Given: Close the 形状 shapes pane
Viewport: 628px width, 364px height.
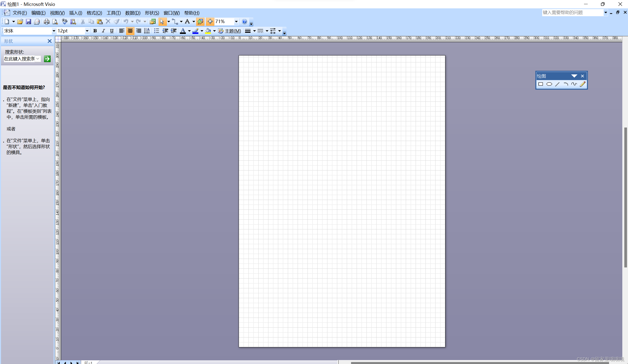Looking at the screenshot, I should pos(50,41).
